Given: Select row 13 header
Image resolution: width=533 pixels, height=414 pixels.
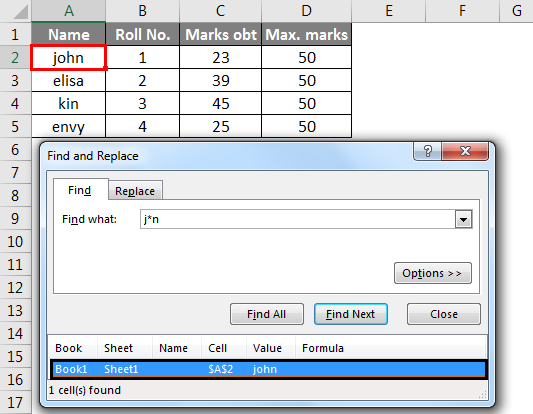Looking at the screenshot, I should (x=15, y=311).
